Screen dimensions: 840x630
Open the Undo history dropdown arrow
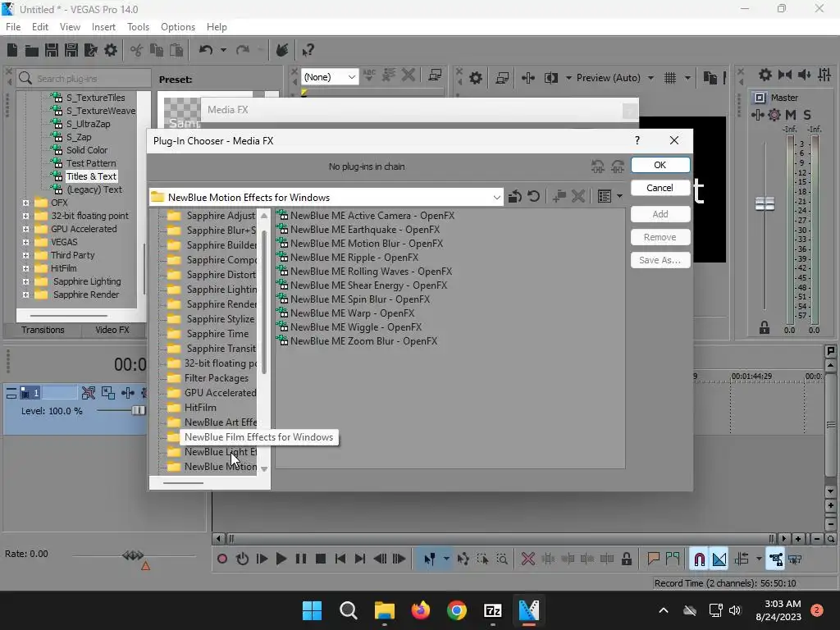point(223,50)
